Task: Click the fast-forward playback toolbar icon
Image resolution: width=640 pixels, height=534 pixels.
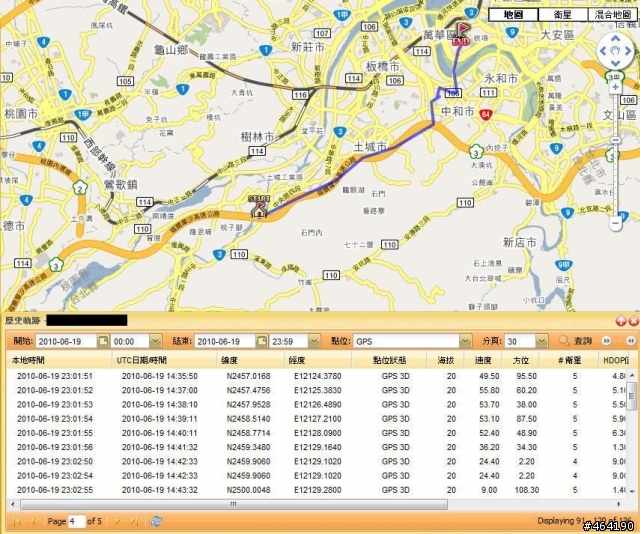Action: pyautogui.click(x=607, y=341)
